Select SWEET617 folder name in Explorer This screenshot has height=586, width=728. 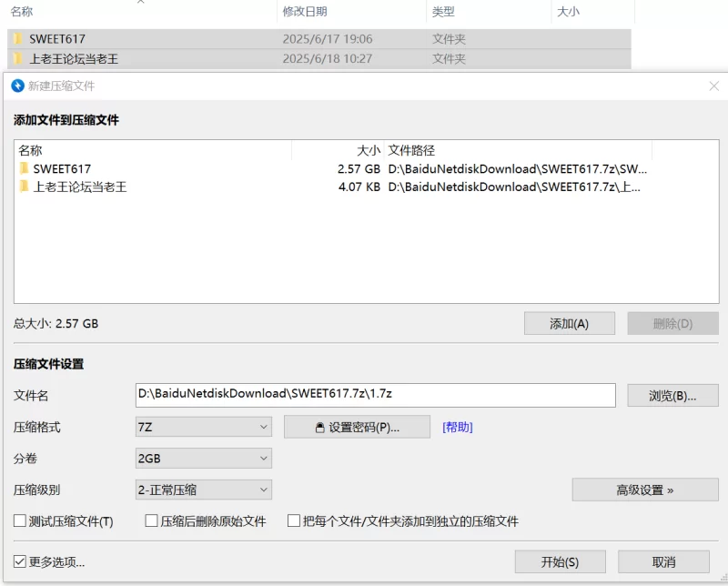coord(57,39)
